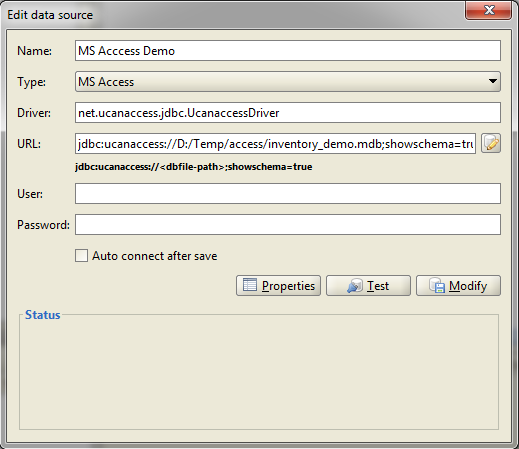Click into the Driver text field
Image resolution: width=519 pixels, height=449 pixels.
[x=288, y=113]
